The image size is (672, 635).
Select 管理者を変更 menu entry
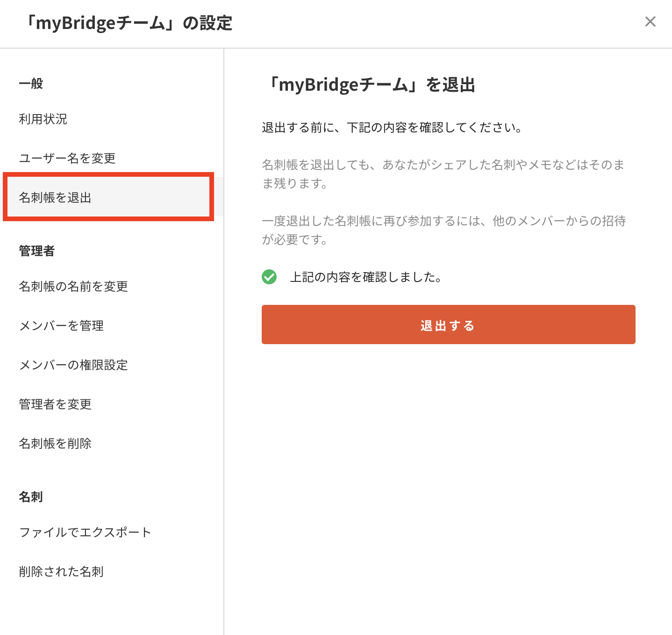point(55,404)
